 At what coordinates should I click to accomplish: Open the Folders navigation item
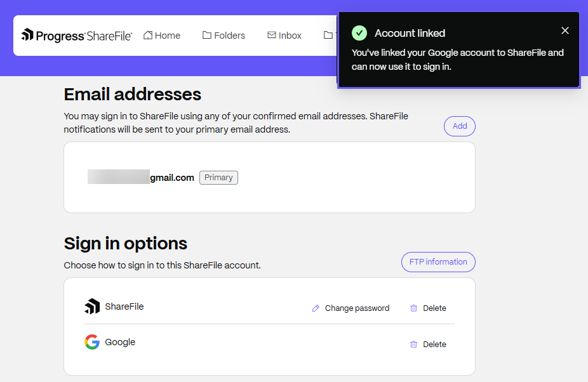coord(224,36)
